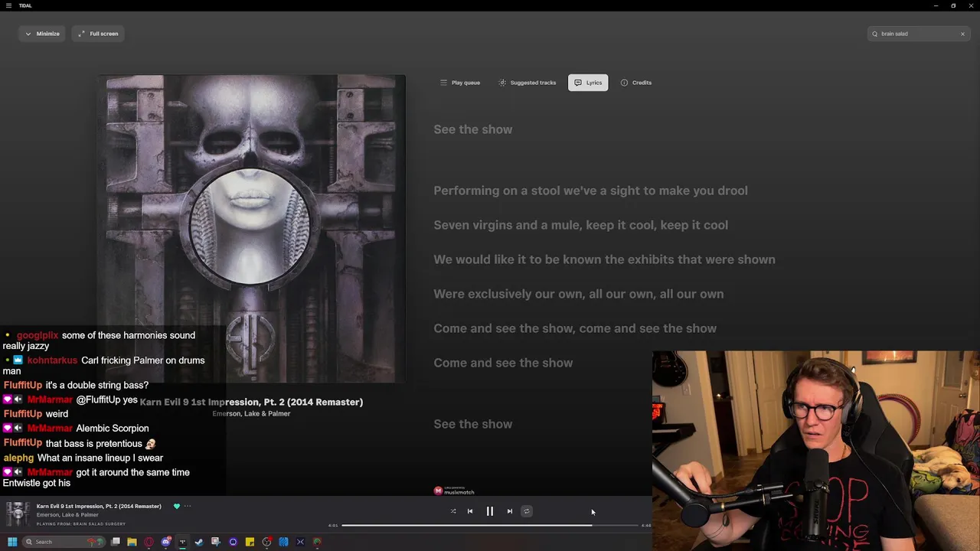This screenshot has height=551, width=980.
Task: Skip to the previous track
Action: 470,511
